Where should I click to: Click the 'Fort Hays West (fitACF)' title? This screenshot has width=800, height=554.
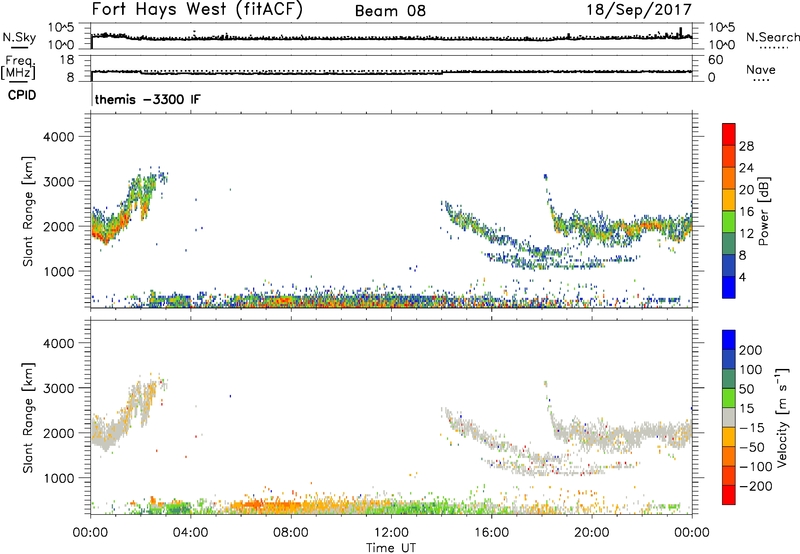[197, 9]
